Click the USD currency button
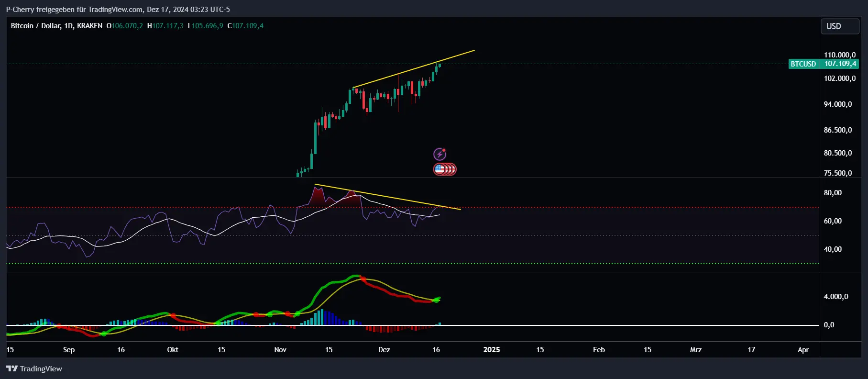 coord(840,26)
